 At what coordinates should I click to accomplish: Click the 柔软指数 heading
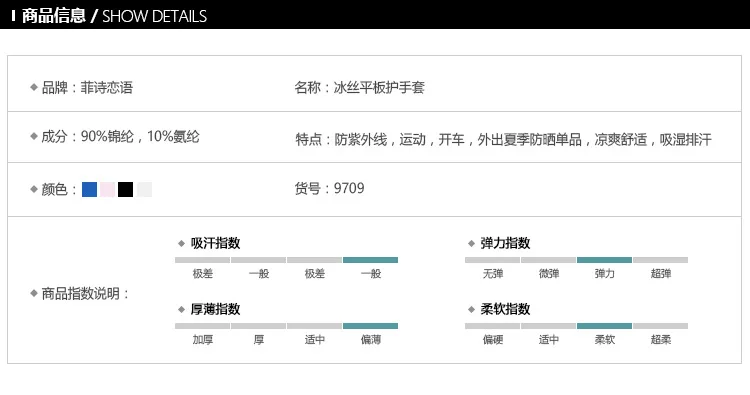(x=505, y=309)
